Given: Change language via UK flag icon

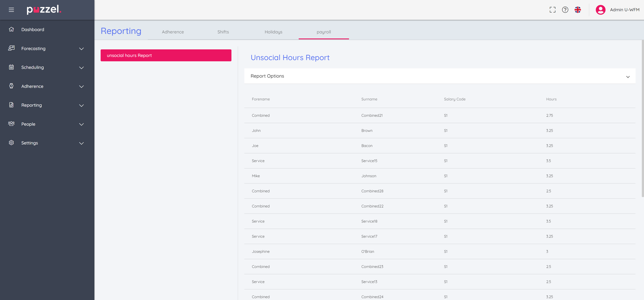Looking at the screenshot, I should [x=577, y=10].
